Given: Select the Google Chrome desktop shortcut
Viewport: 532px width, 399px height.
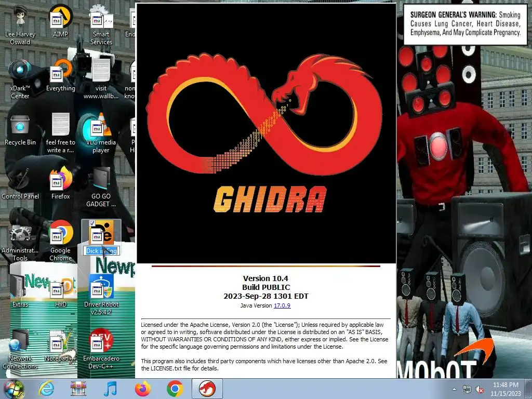Looking at the screenshot, I should [x=60, y=241].
